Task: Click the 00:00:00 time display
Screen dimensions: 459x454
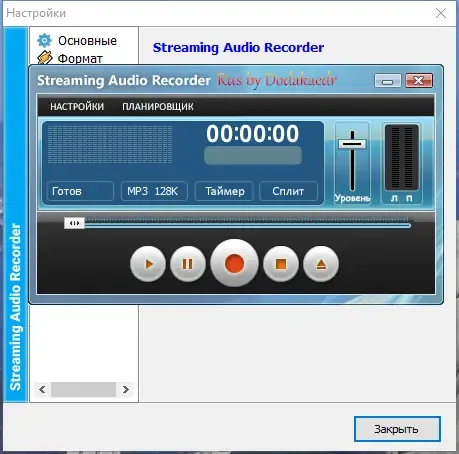Action: 252,134
